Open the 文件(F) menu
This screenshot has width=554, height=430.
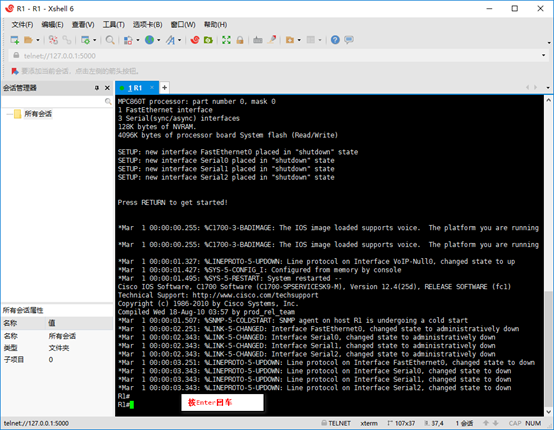coord(22,25)
